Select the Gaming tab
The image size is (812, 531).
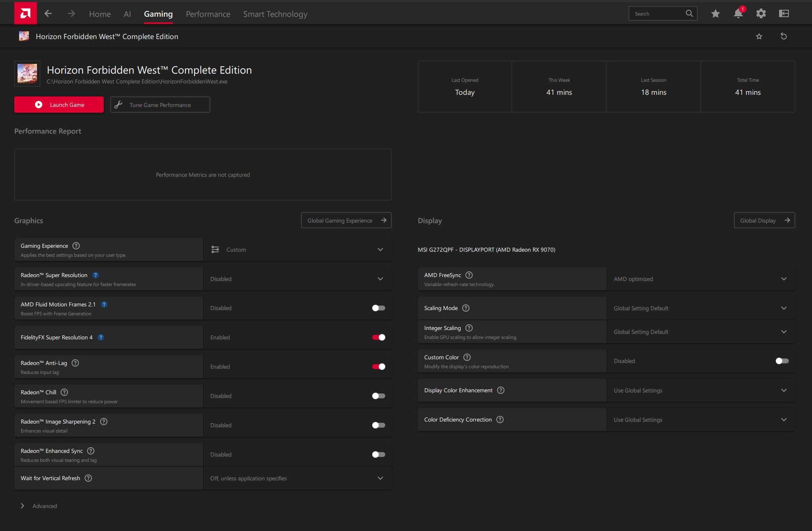click(x=158, y=14)
